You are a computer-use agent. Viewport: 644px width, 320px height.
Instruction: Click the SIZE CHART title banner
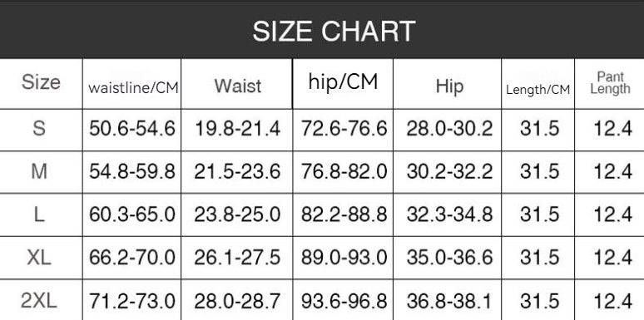tap(322, 29)
